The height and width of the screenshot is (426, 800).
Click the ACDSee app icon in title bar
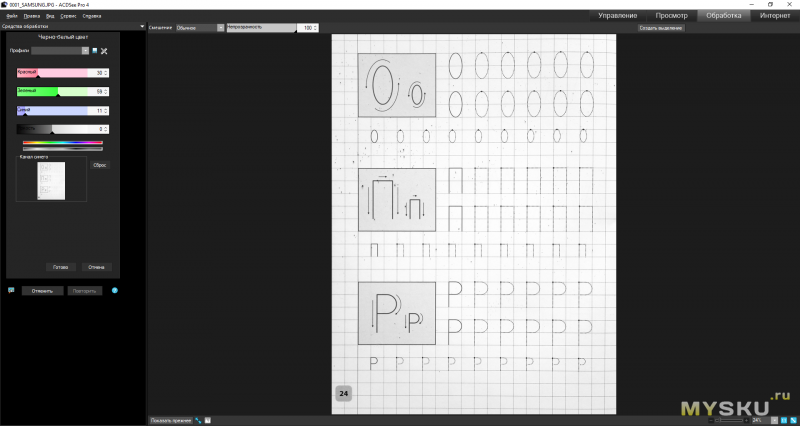pos(5,5)
